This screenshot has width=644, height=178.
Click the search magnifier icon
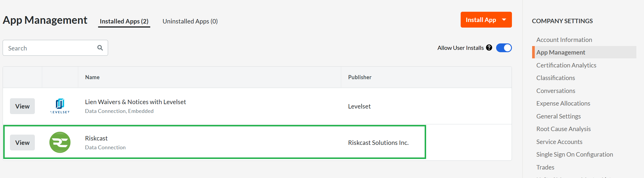click(100, 48)
